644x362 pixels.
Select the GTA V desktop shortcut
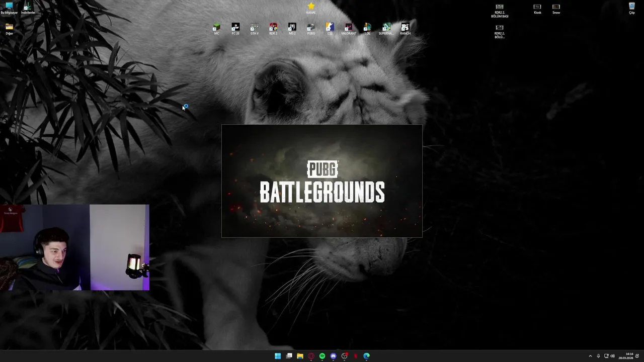click(255, 29)
